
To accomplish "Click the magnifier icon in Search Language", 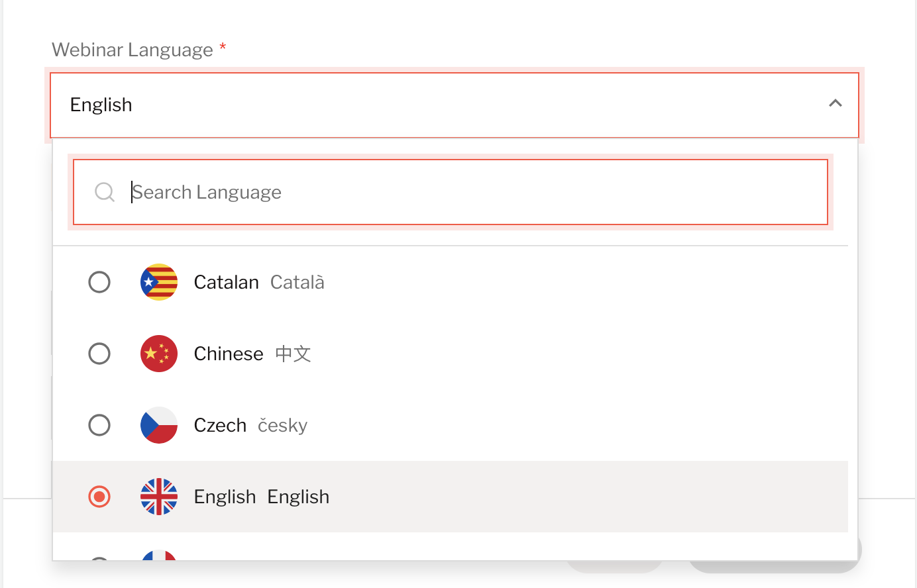I will coord(105,192).
